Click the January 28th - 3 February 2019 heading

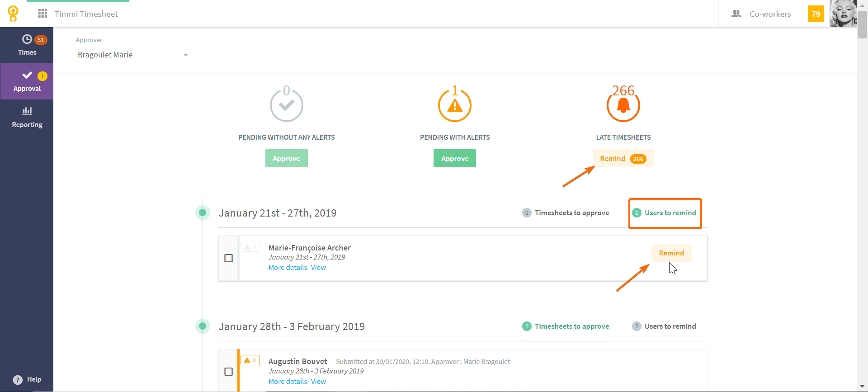pyautogui.click(x=292, y=326)
